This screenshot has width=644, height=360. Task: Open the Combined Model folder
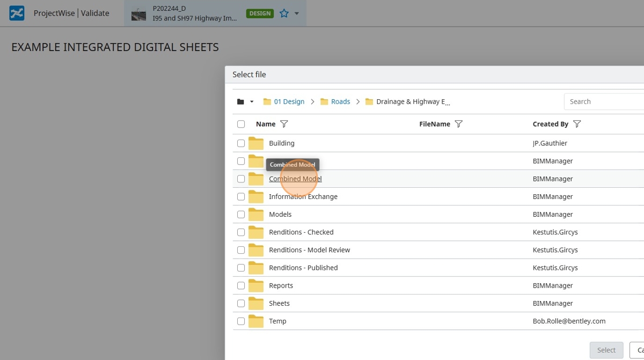pos(295,179)
